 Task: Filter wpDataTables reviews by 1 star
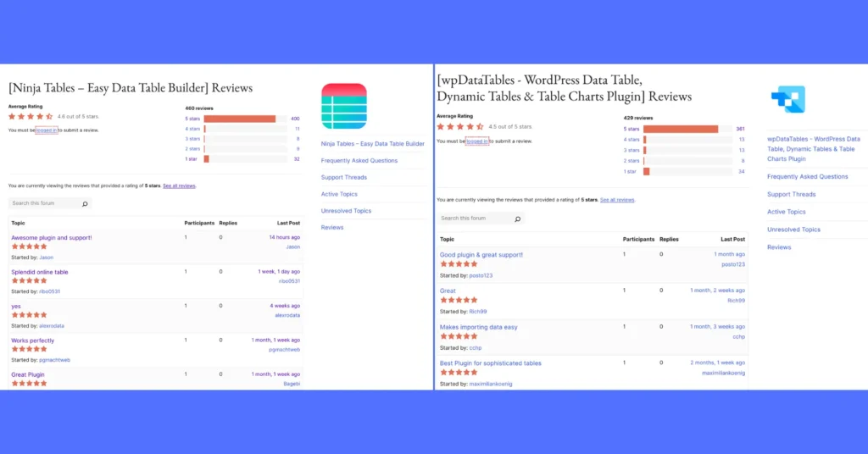[x=630, y=171]
